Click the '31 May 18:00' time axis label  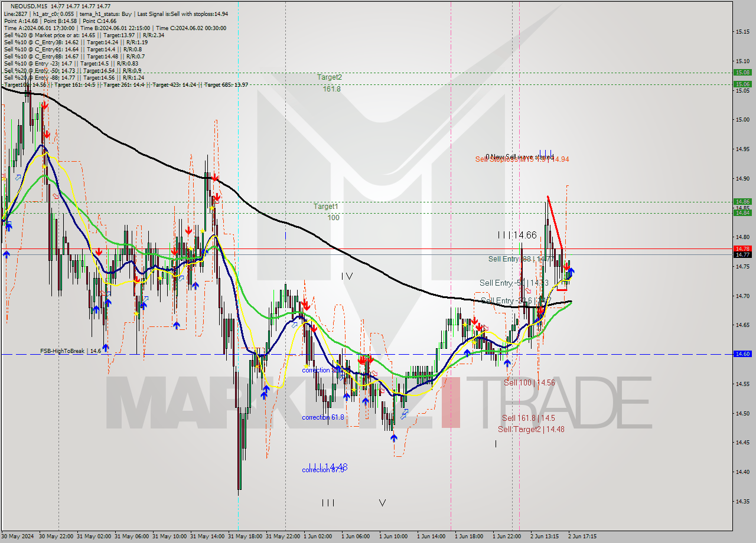coord(246,537)
